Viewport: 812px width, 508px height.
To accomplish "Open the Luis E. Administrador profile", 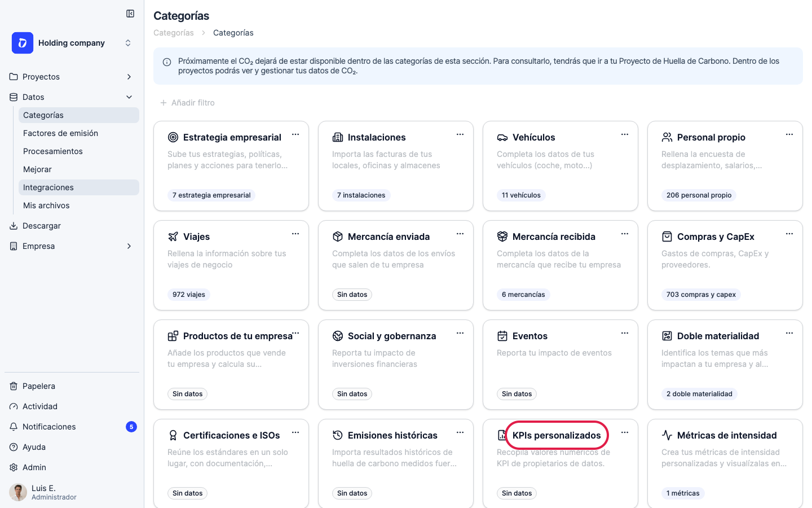I will pyautogui.click(x=72, y=492).
